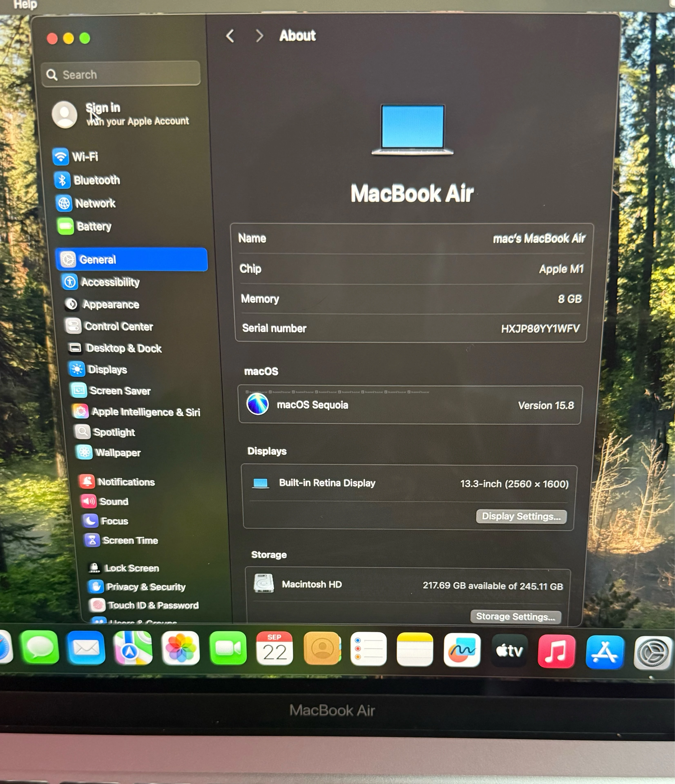
Task: Open Bluetooth settings in sidebar
Action: coord(87,180)
